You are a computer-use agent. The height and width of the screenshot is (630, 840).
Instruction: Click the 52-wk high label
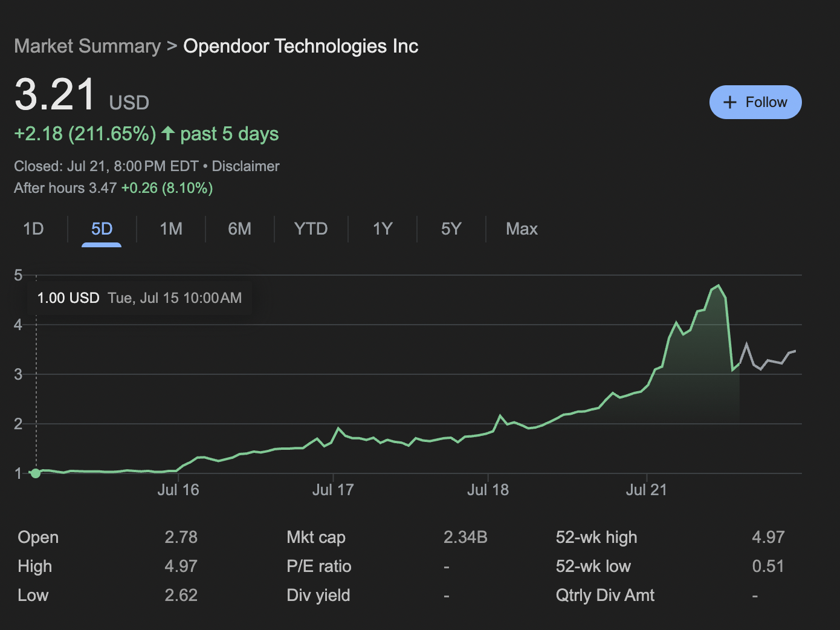tap(596, 537)
